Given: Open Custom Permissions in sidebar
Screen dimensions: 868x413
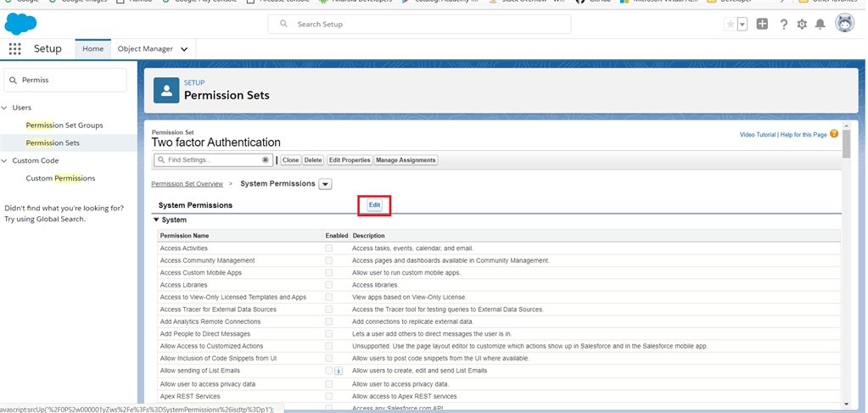Looking at the screenshot, I should pyautogui.click(x=60, y=178).
